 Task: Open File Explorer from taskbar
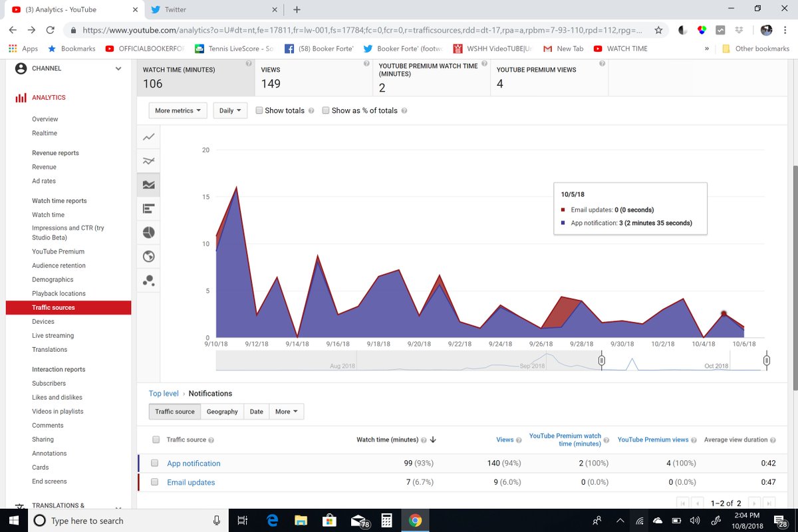pos(301,520)
